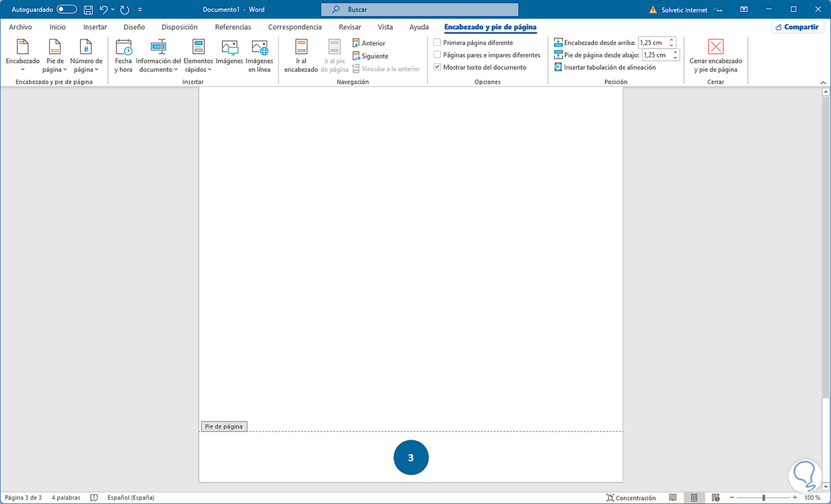831x504 pixels.
Task: Open the Ayuda tab
Action: pos(419,27)
